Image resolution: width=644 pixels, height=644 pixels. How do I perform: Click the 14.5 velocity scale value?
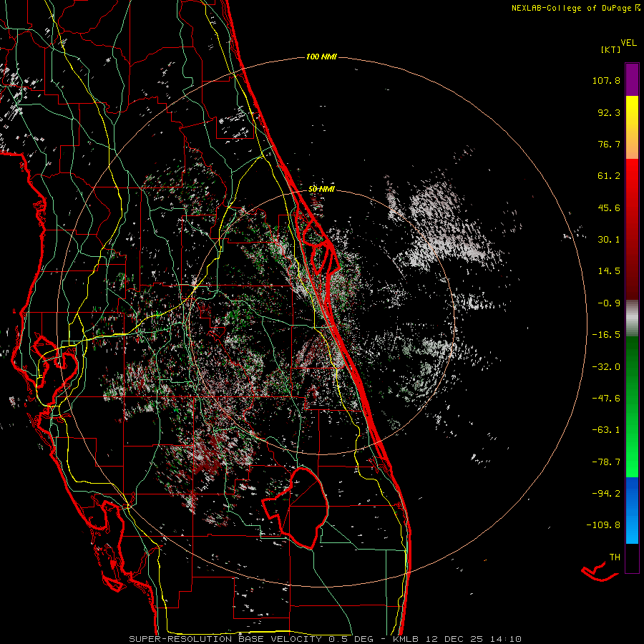click(609, 271)
